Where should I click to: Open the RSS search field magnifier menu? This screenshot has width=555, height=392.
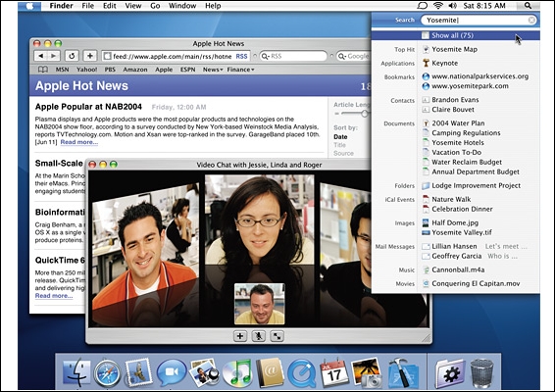click(266, 56)
